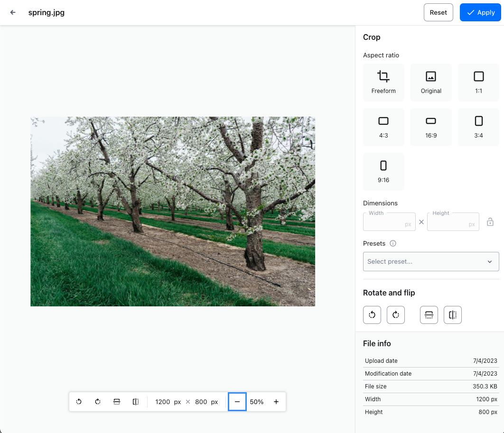Select the 16:9 widescreen ratio
504x433 pixels.
click(431, 127)
